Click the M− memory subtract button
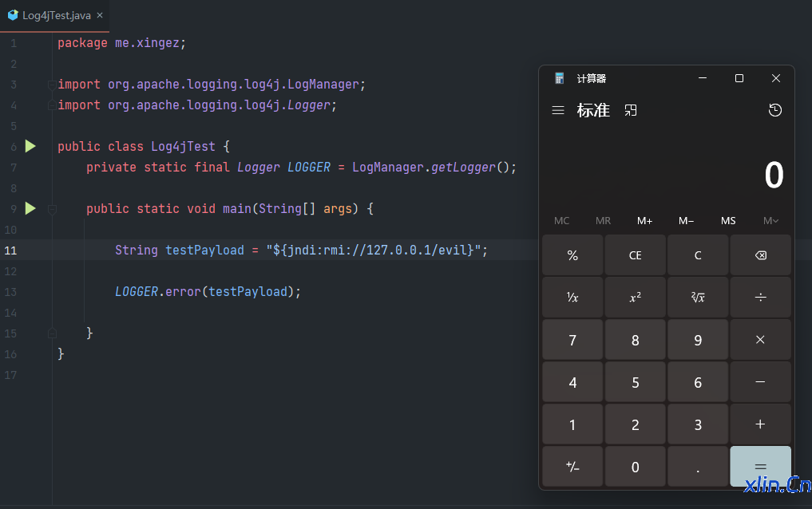The width and height of the screenshot is (812, 509). click(686, 221)
